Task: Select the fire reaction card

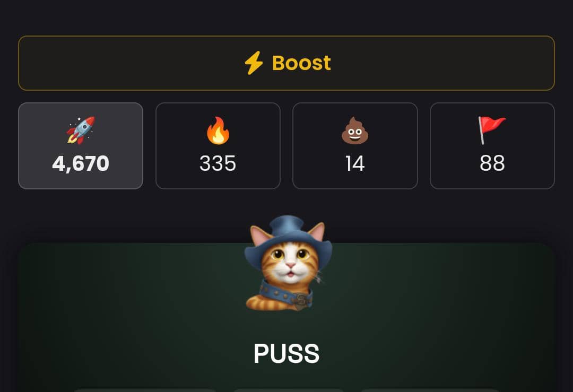Action: 218,146
